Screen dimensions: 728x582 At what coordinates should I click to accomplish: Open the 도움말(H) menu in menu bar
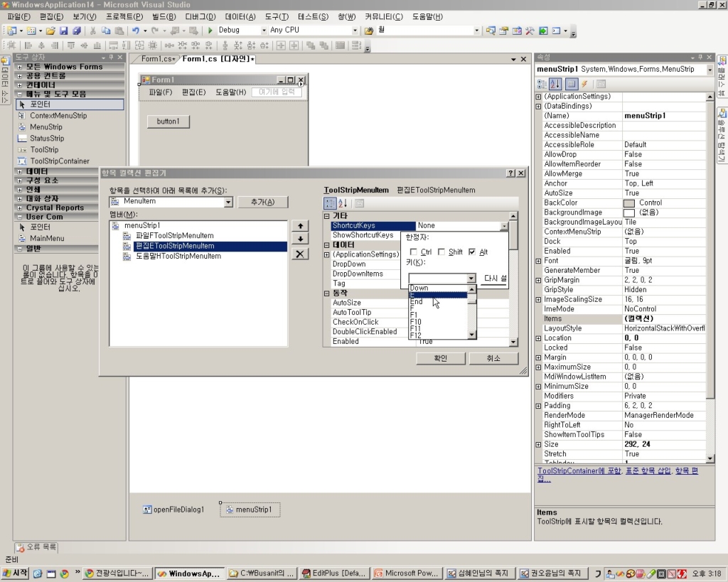[427, 17]
